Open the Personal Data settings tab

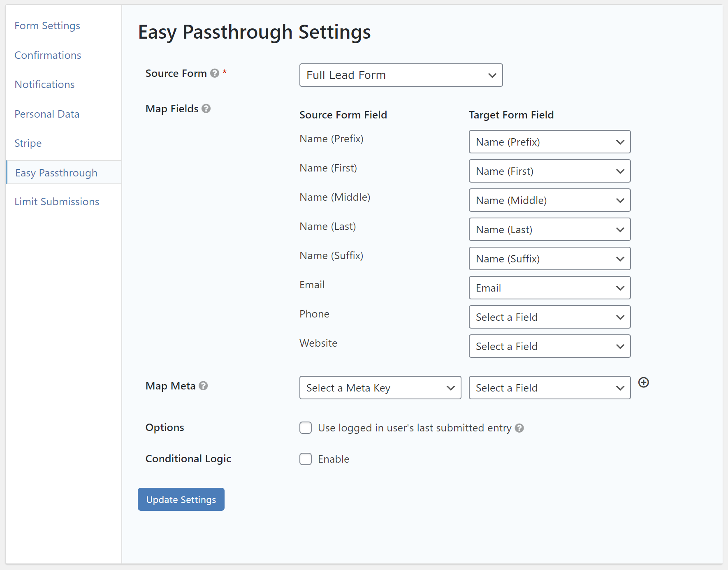click(47, 114)
